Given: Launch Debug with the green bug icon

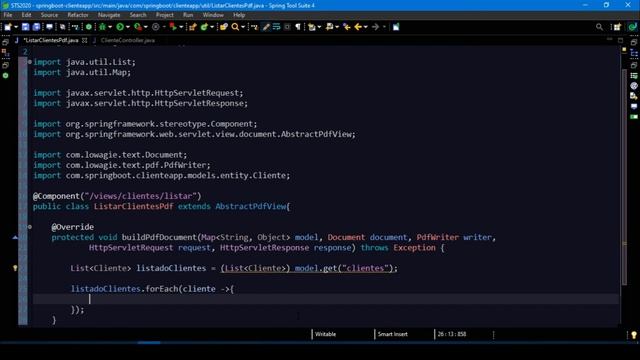Looking at the screenshot, I should [102, 27].
